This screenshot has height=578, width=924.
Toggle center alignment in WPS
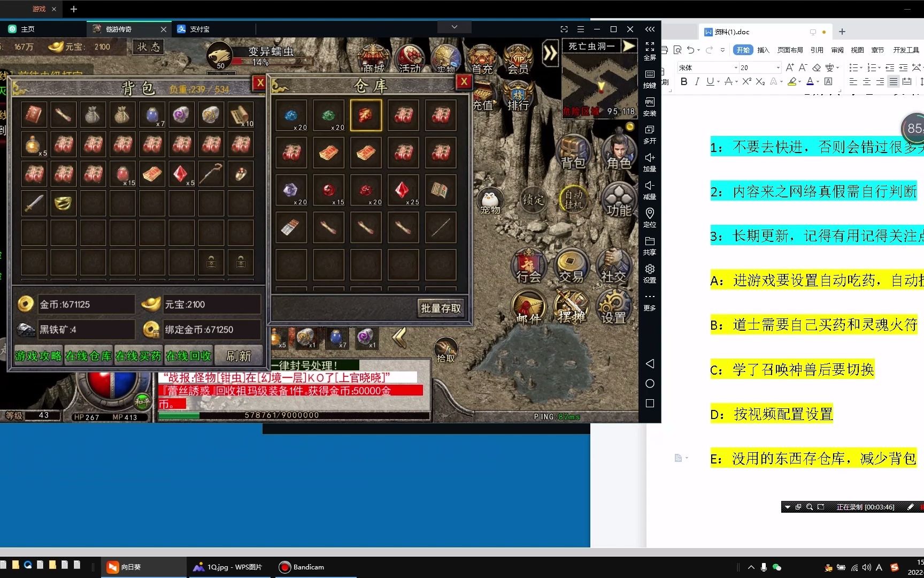tap(866, 81)
